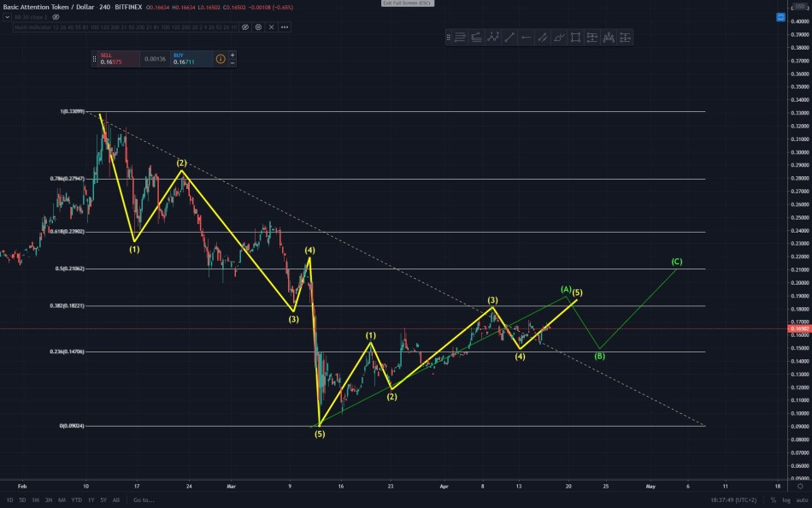Select the rectangle shape drawing tool

coord(575,38)
